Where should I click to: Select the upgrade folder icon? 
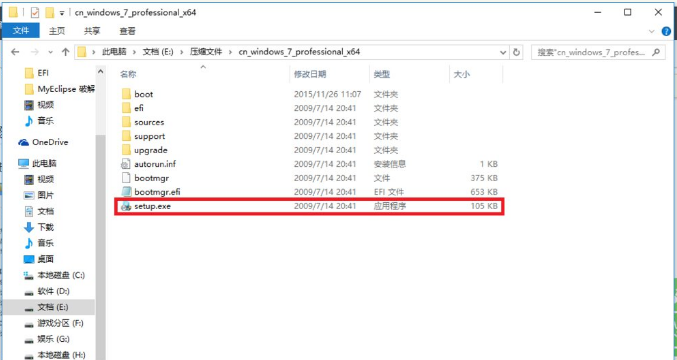[126, 150]
